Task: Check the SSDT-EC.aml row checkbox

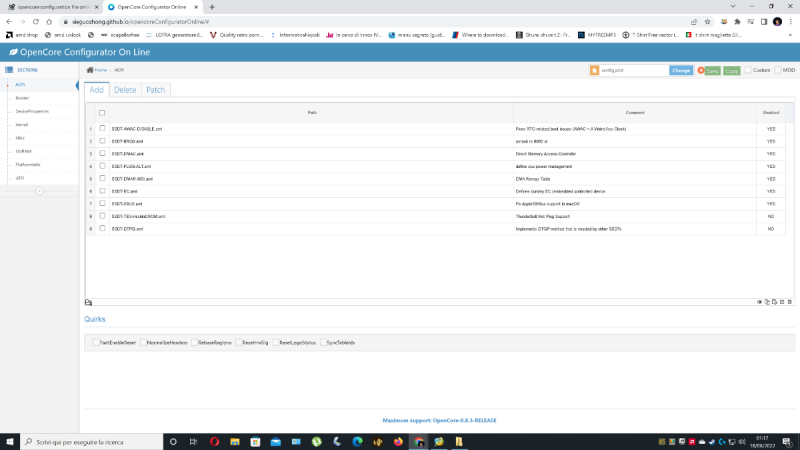Action: [102, 191]
